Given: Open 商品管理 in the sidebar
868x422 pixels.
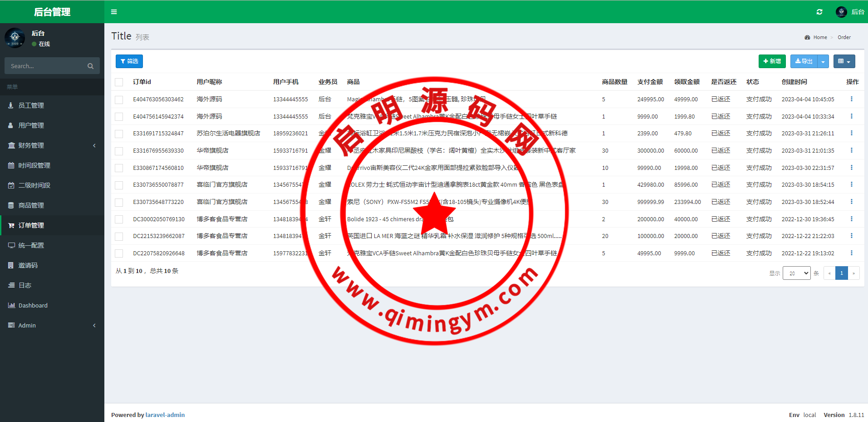Looking at the screenshot, I should [31, 205].
